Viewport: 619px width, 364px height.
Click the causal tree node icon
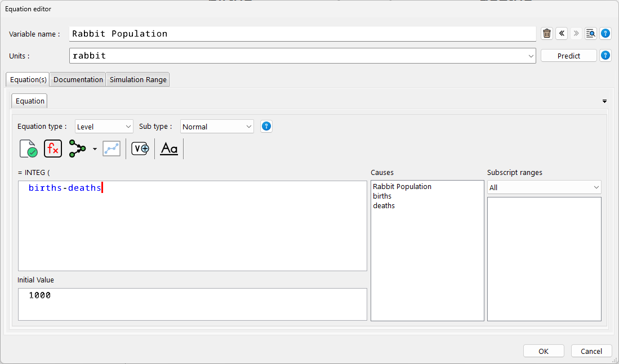click(78, 149)
